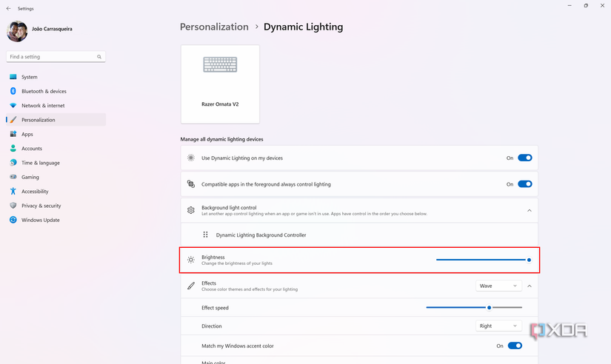Click the Privacy & security shield icon
The height and width of the screenshot is (364, 611).
(x=13, y=206)
